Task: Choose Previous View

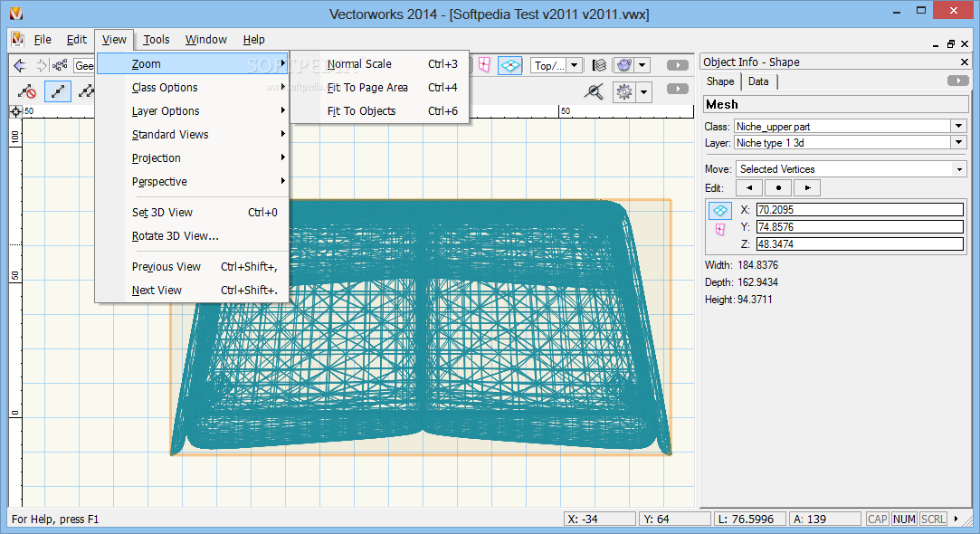Action: point(192,267)
